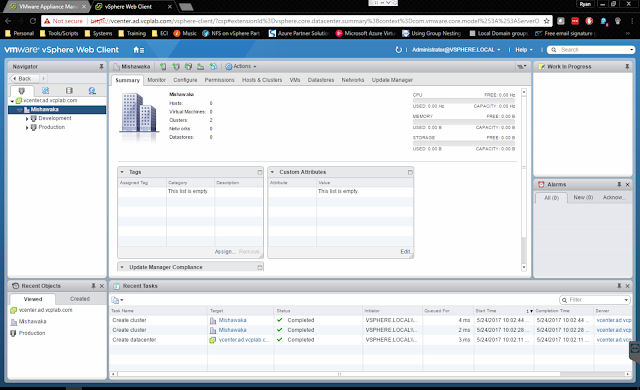Pin the Recent Tasks panel

pyautogui.click(x=619, y=286)
